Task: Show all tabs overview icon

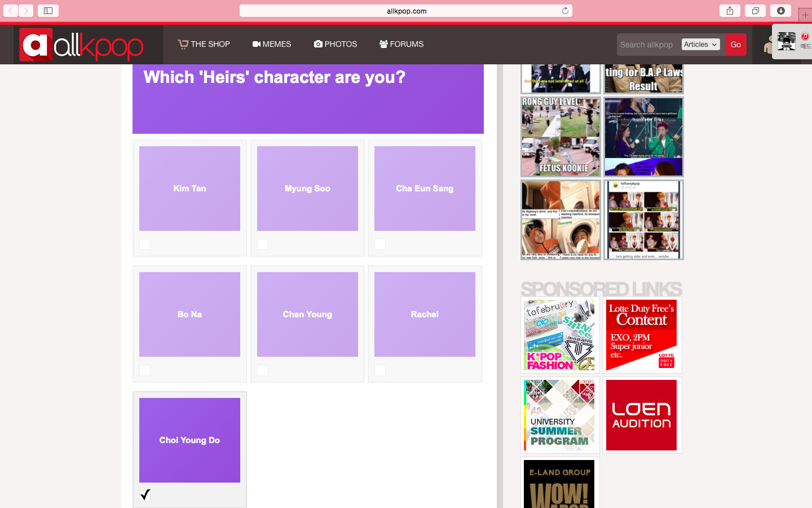Action: tap(755, 11)
